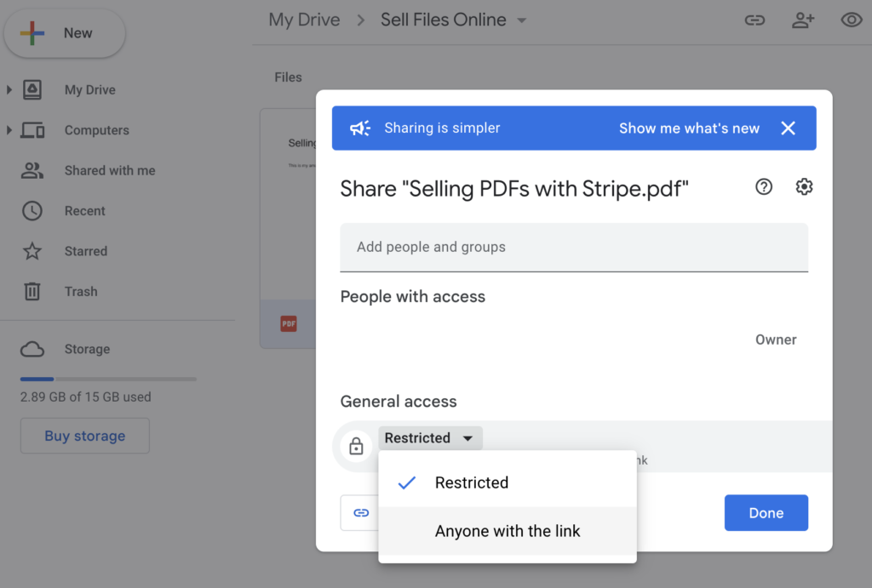Click Show me what's new link
This screenshot has height=588, width=872.
tap(689, 128)
